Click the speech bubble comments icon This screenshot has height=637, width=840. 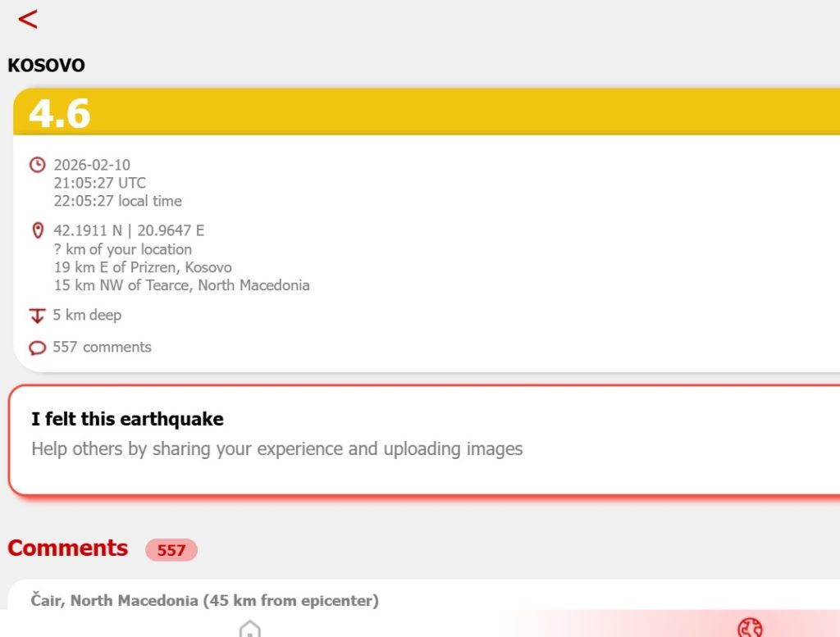[x=37, y=348]
